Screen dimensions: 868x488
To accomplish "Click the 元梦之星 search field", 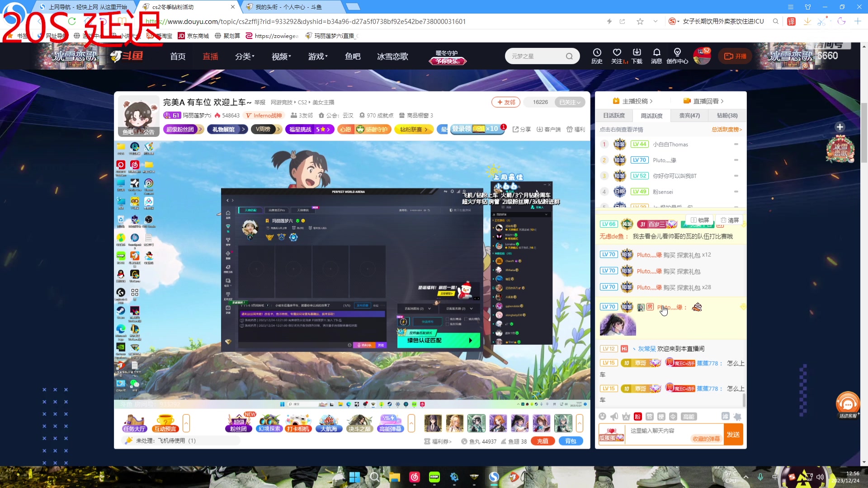I will (x=536, y=56).
